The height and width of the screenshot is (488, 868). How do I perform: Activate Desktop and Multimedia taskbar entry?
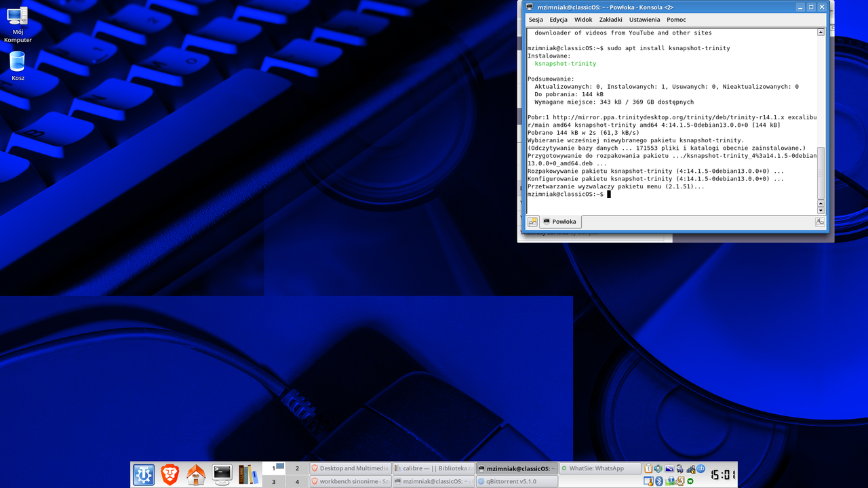[x=350, y=468]
